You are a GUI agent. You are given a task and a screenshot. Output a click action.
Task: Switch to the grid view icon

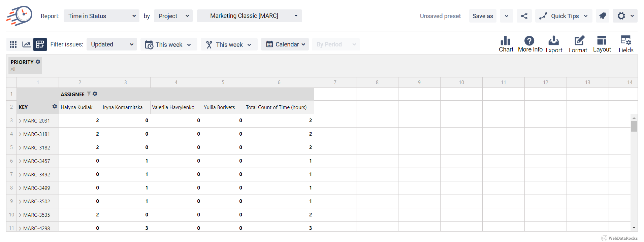click(13, 44)
